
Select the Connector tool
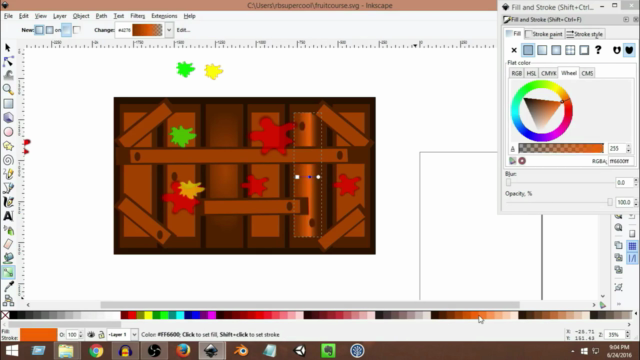click(8, 301)
